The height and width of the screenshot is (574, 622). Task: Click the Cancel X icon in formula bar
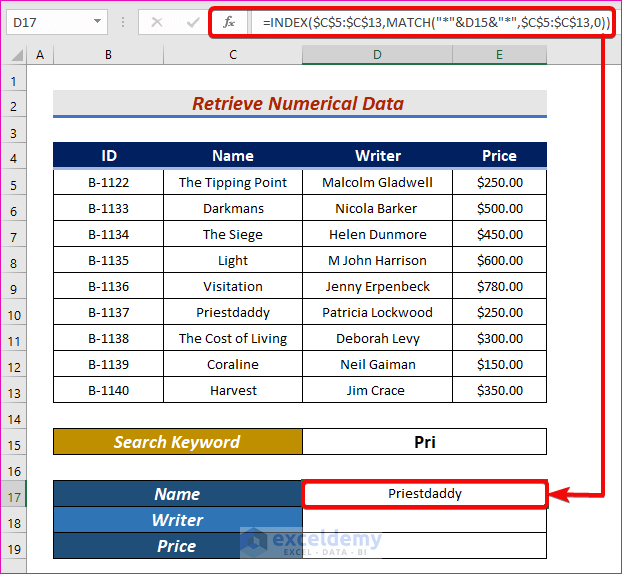click(x=157, y=22)
